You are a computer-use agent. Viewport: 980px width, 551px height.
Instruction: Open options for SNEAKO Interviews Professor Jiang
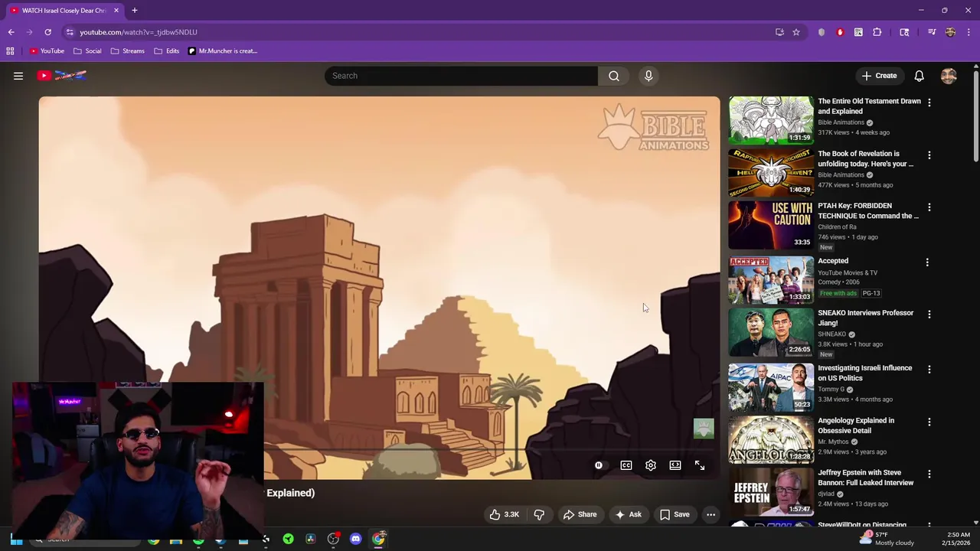pos(929,315)
